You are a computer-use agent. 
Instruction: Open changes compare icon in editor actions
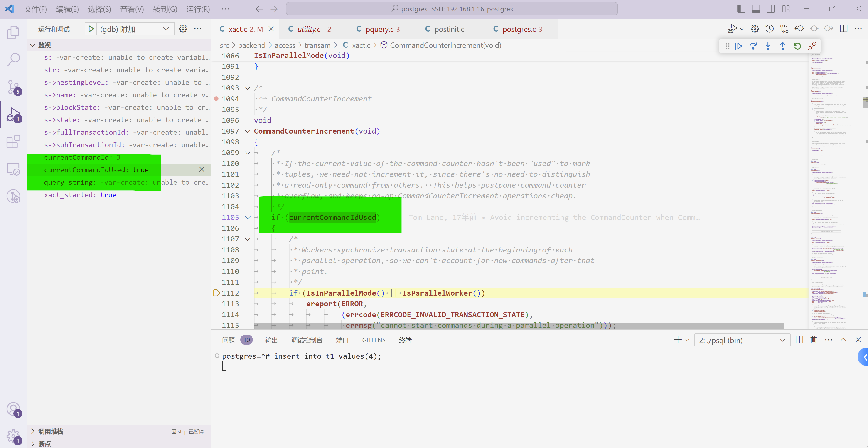784,29
